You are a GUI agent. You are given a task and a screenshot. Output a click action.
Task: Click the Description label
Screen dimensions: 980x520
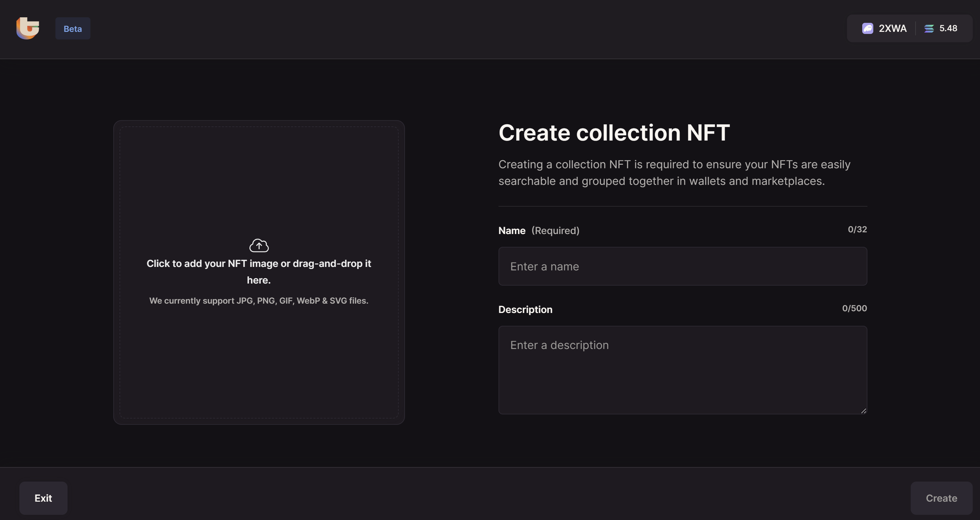525,310
